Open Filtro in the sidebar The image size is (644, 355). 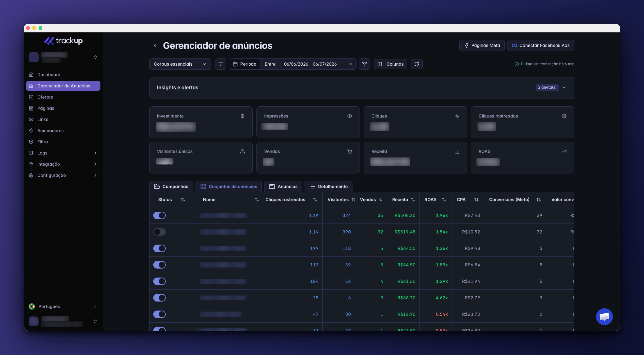tap(63, 142)
